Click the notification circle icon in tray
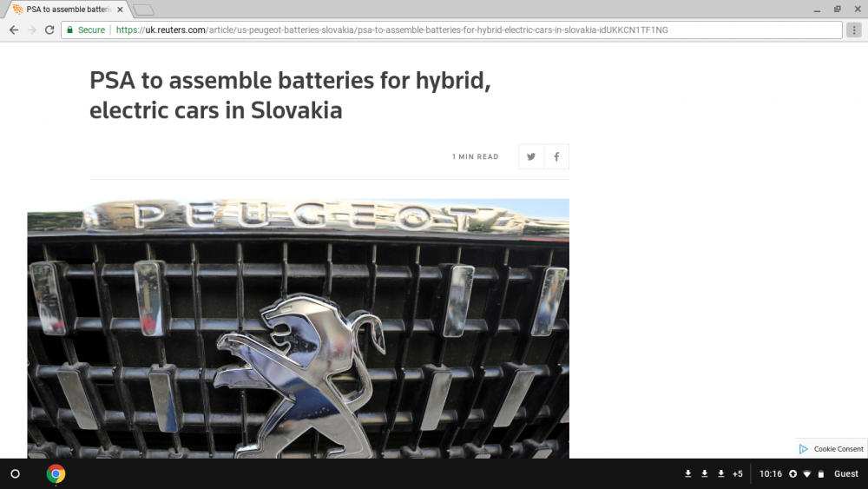 tap(792, 474)
